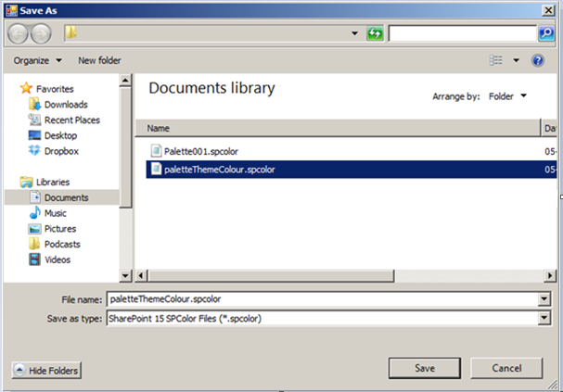Open Downloads under Favorites
This screenshot has width=563, height=392.
click(66, 105)
